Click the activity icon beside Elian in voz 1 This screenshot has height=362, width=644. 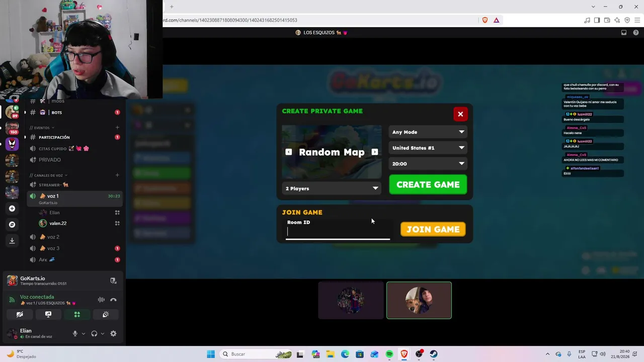pos(117,213)
